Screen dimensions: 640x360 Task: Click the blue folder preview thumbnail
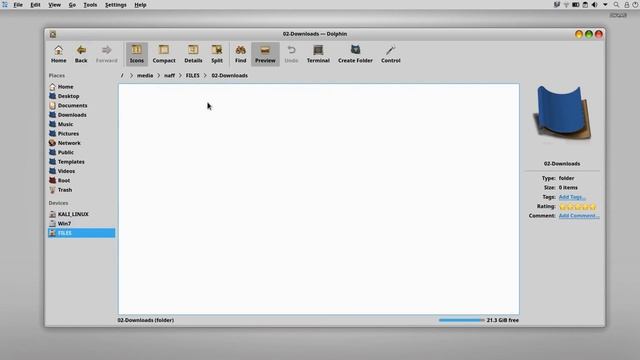click(x=562, y=113)
